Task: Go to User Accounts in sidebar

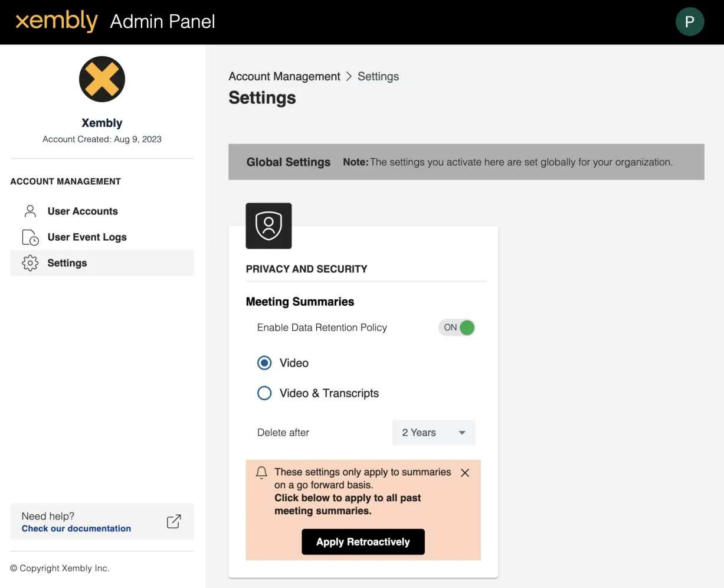Action: pyautogui.click(x=83, y=211)
